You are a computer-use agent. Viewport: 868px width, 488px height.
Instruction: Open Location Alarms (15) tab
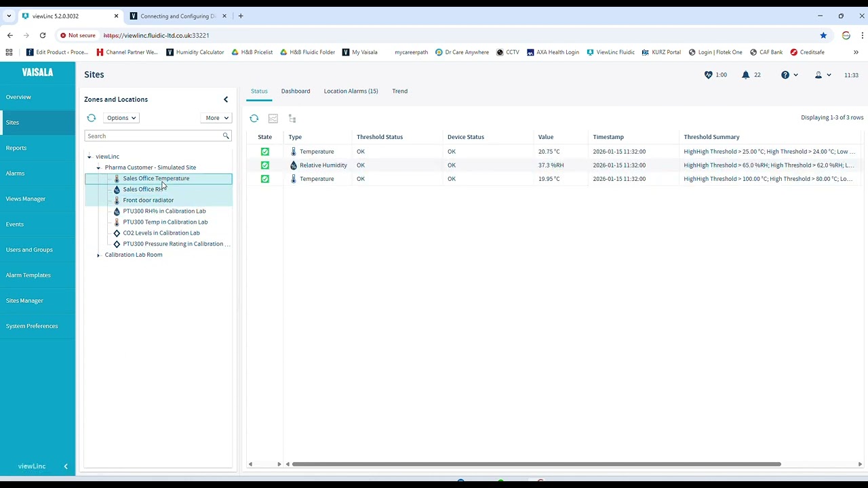[351, 91]
